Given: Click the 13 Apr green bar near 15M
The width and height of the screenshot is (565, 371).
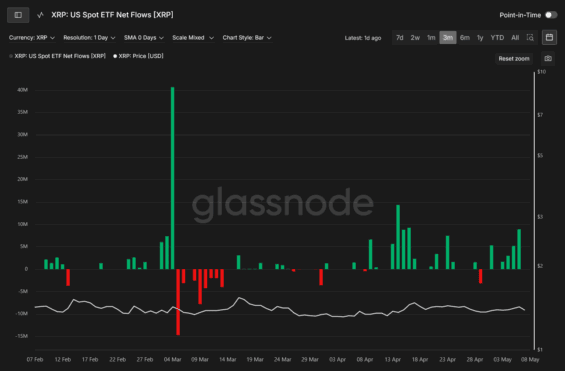Looking at the screenshot, I should 398,237.
